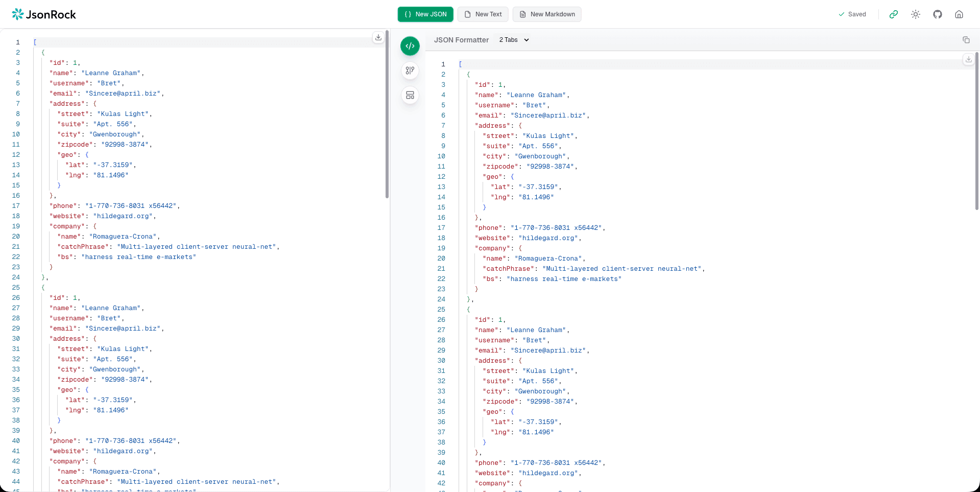Image resolution: width=980 pixels, height=492 pixels.
Task: Click "Romaguera-Crona" on left line 20
Action: pos(123,237)
